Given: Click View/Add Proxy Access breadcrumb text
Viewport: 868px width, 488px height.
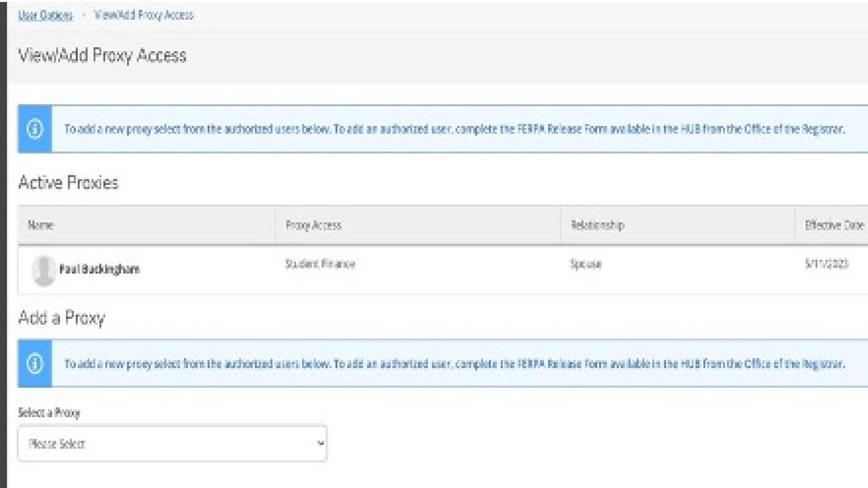Looking at the screenshot, I should click(x=144, y=15).
